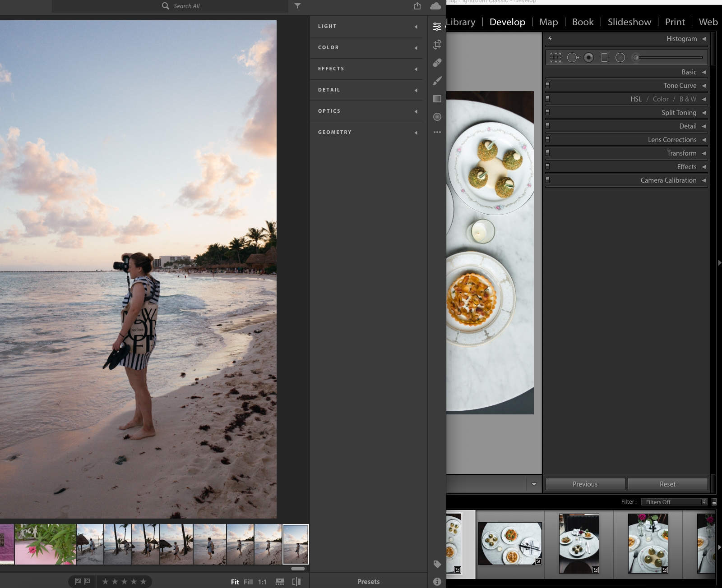Set zoom to 1:1
722x588 pixels.
[263, 582]
